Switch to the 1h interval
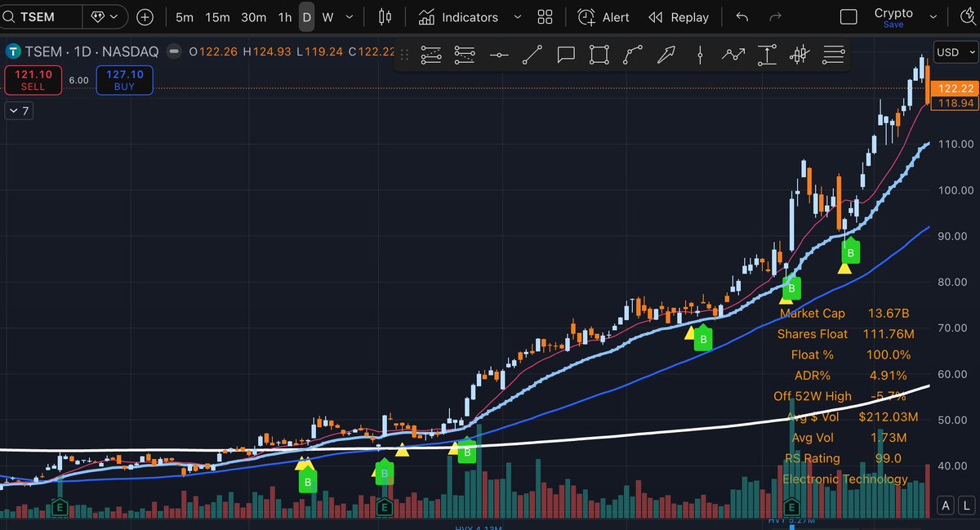 [x=284, y=17]
